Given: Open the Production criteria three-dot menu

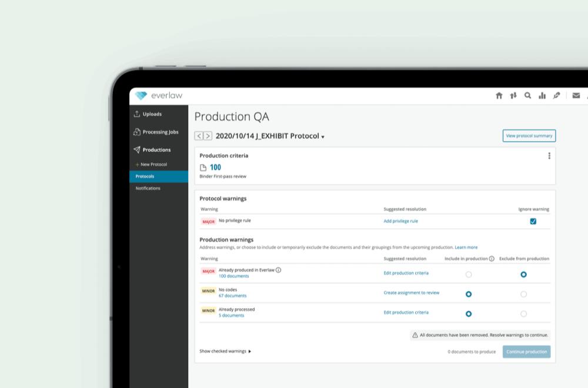Looking at the screenshot, I should click(549, 156).
